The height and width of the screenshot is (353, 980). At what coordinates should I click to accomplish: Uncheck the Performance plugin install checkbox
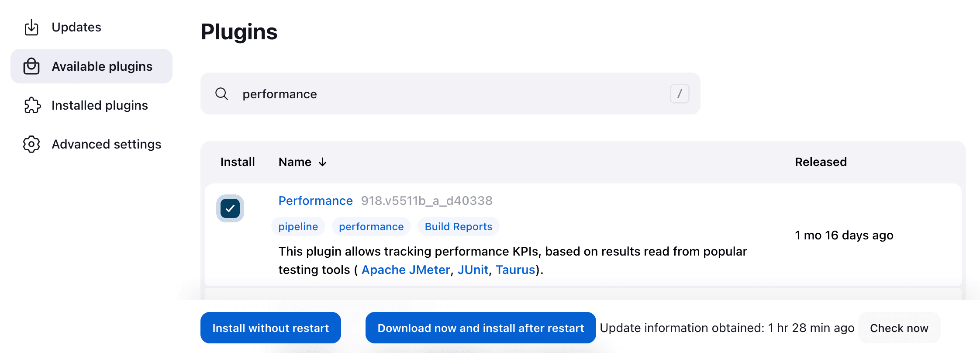click(230, 208)
